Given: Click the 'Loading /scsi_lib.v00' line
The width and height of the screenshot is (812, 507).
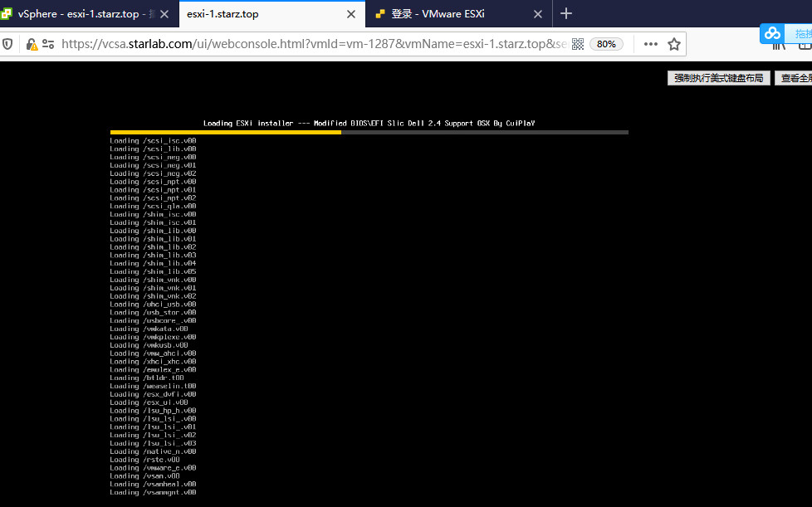Looking at the screenshot, I should click(153, 149).
